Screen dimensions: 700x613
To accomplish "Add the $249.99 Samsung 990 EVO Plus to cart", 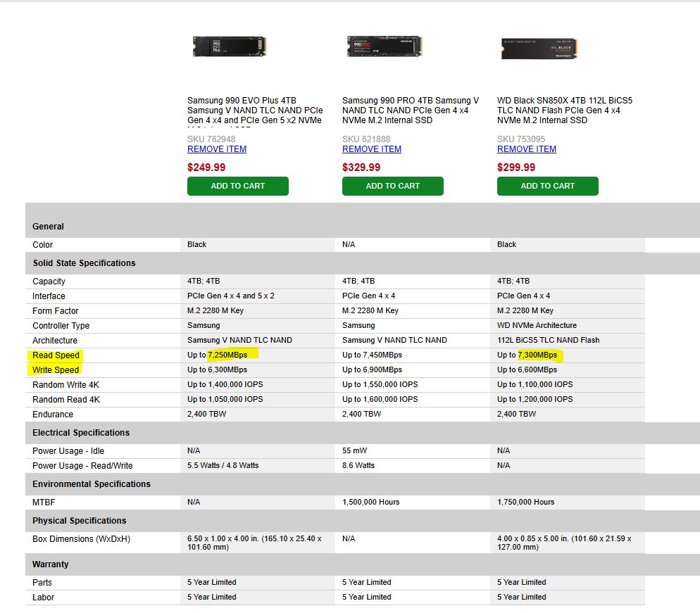I will (x=237, y=186).
